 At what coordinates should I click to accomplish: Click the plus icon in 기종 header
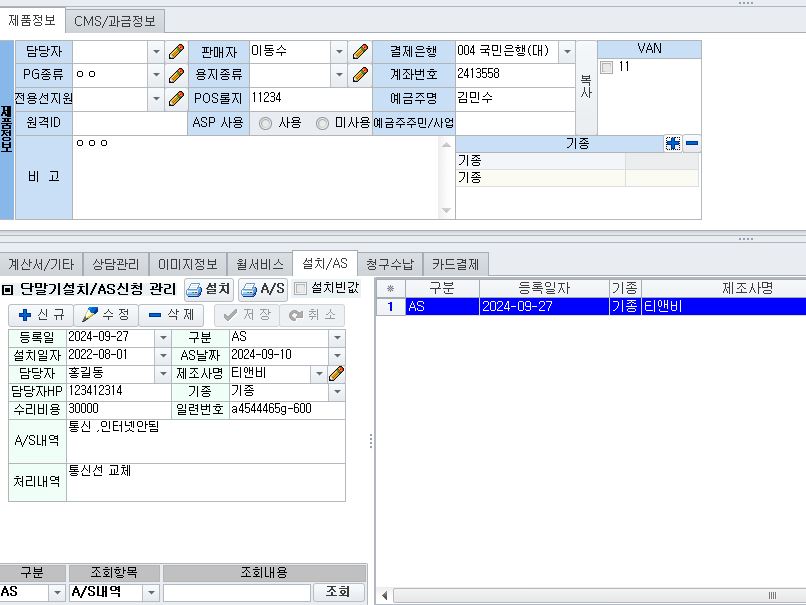point(673,144)
